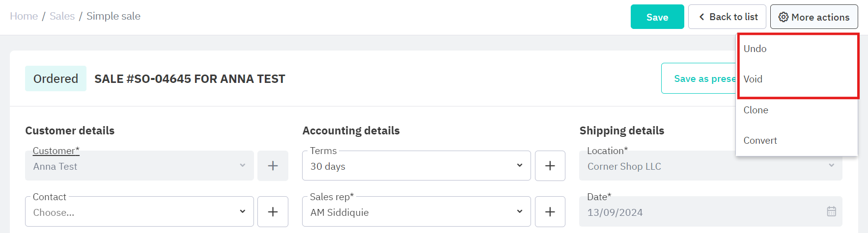Click the plus icon next to Contact
The height and width of the screenshot is (233, 868).
pos(273,211)
